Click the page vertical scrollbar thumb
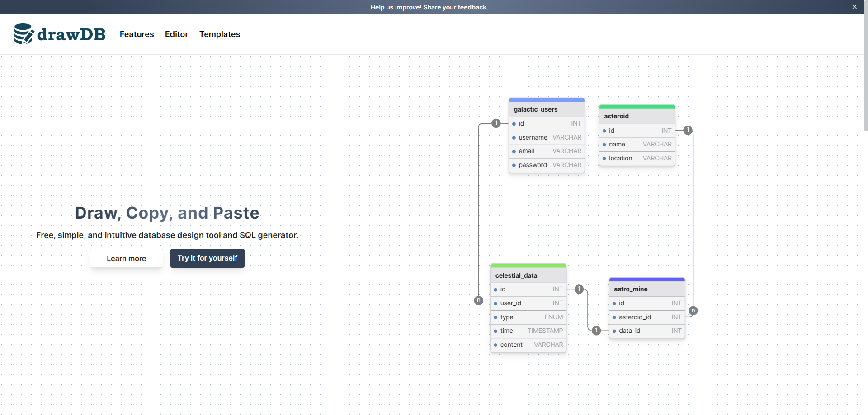This screenshot has width=868, height=415. [x=866, y=65]
